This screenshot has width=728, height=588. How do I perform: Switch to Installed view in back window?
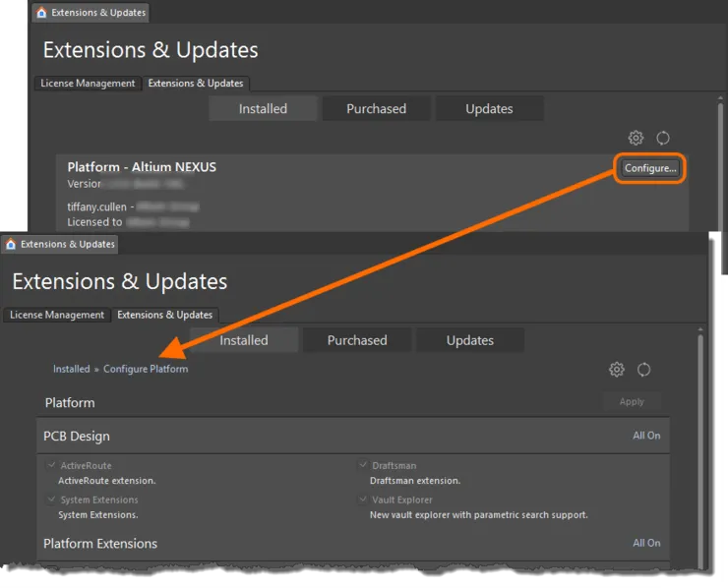pos(263,108)
